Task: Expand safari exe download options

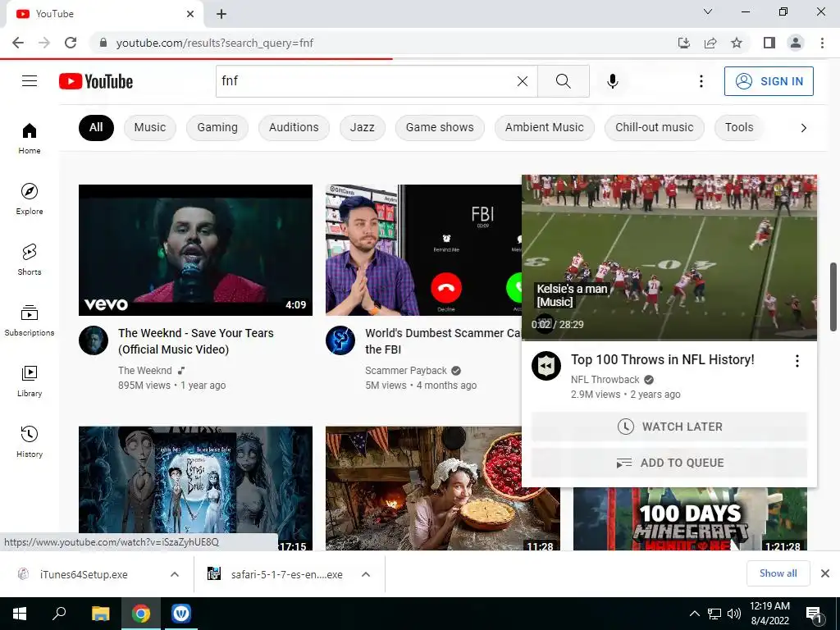Action: [366, 574]
